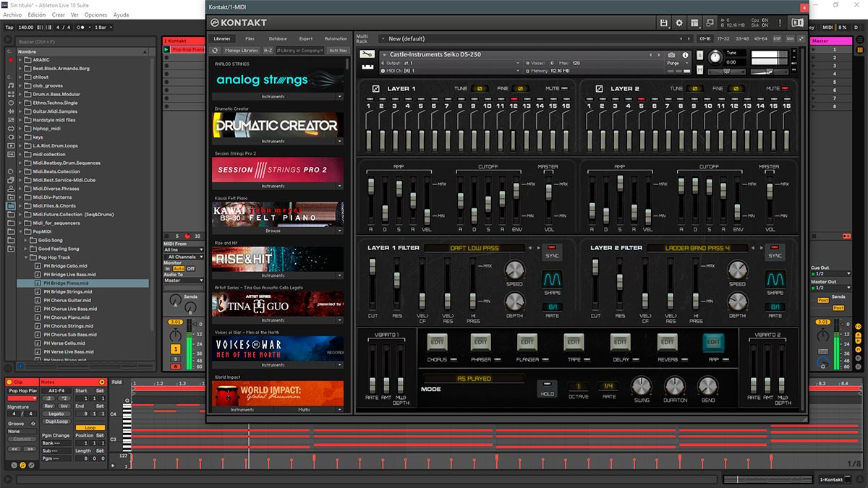The height and width of the screenshot is (488, 868).
Task: Switch to Kontakt Expert tab
Action: coord(306,38)
